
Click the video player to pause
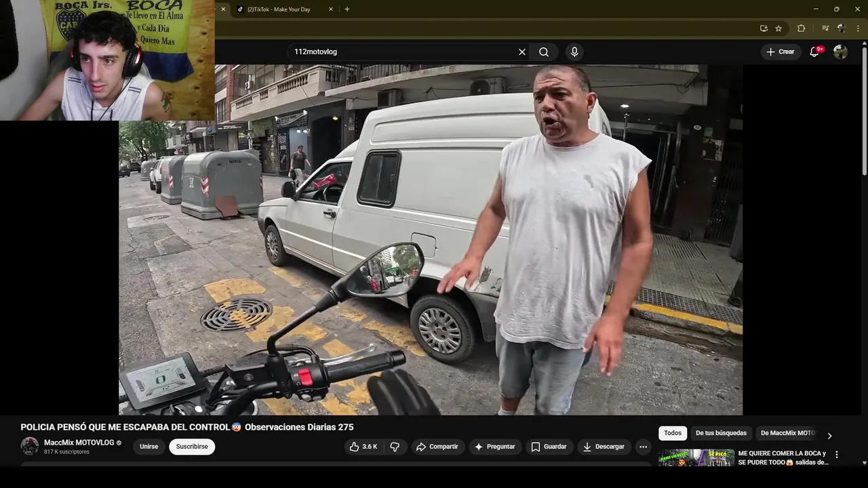[431, 239]
